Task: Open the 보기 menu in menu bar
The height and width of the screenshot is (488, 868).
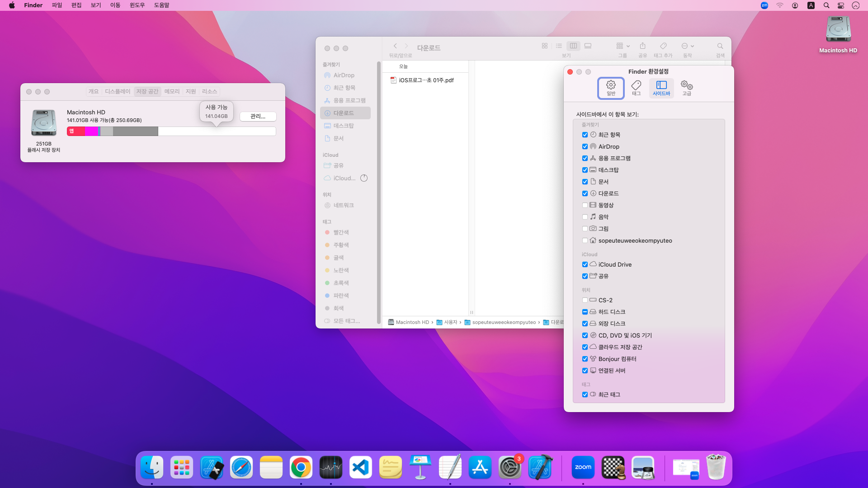Action: 95,5
